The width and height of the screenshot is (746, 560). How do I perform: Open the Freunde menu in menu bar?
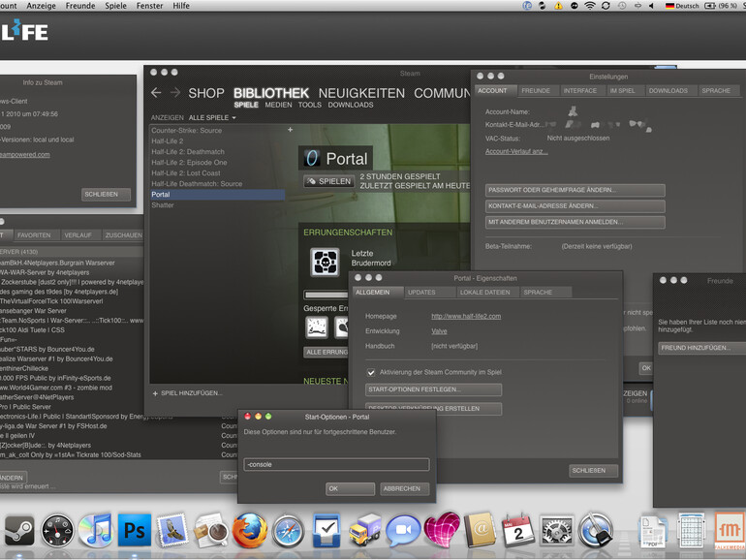click(x=80, y=6)
